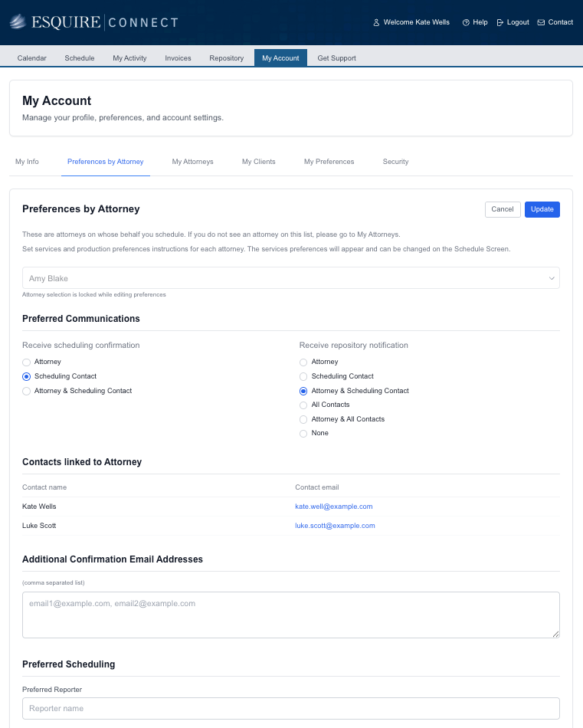583x728 pixels.
Task: Click the Contact envelope icon
Action: point(542,22)
